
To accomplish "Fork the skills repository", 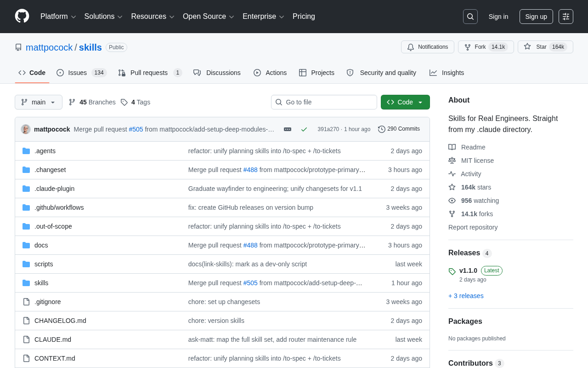I will 486,47.
